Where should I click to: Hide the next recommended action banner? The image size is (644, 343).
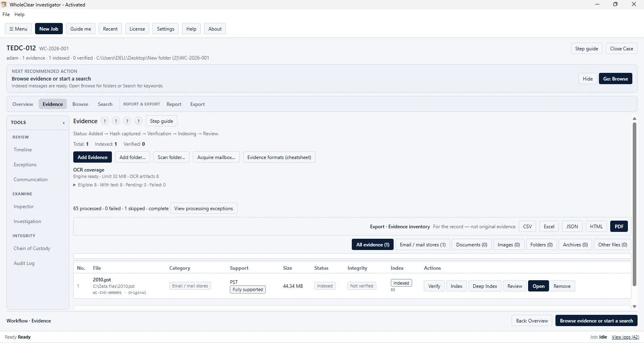pyautogui.click(x=588, y=79)
